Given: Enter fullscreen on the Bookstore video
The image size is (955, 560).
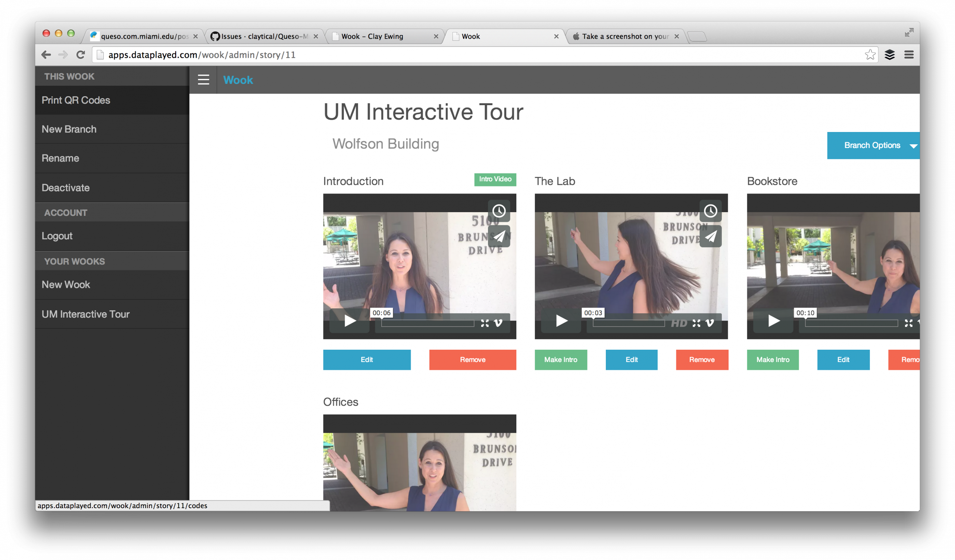Looking at the screenshot, I should tap(908, 323).
